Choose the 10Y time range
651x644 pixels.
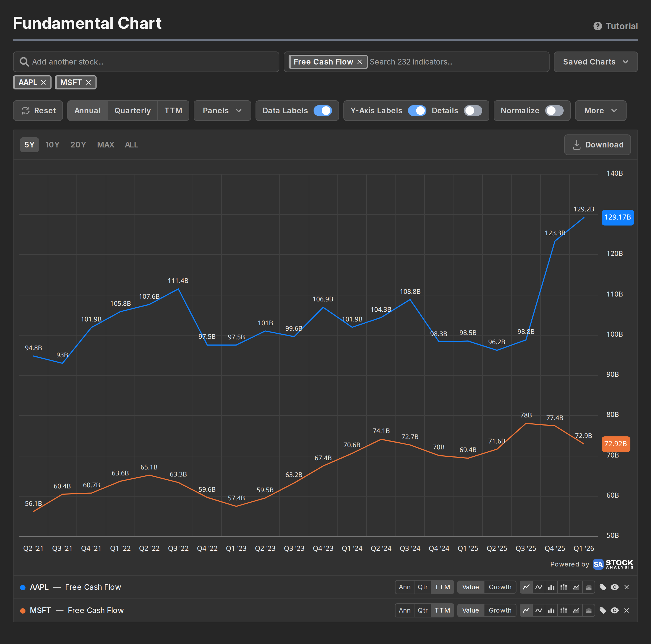tap(52, 145)
